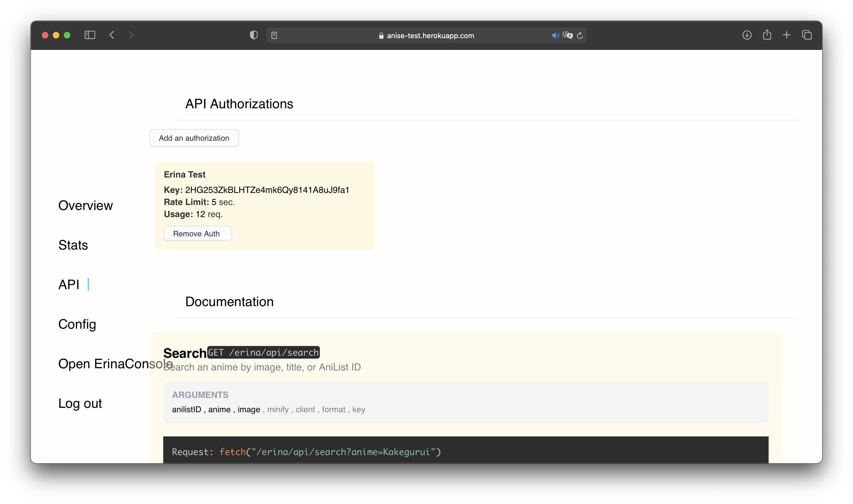Reload the page

(580, 35)
